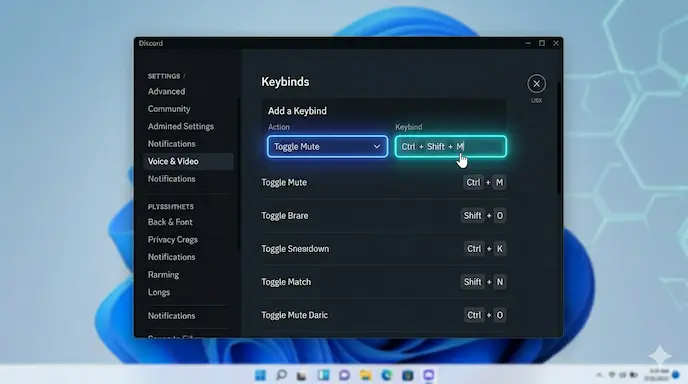
Task: Click the Keybinds page title
Action: [285, 82]
